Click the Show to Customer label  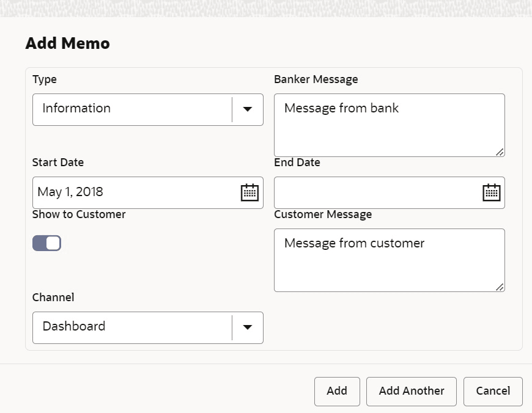pyautogui.click(x=79, y=214)
